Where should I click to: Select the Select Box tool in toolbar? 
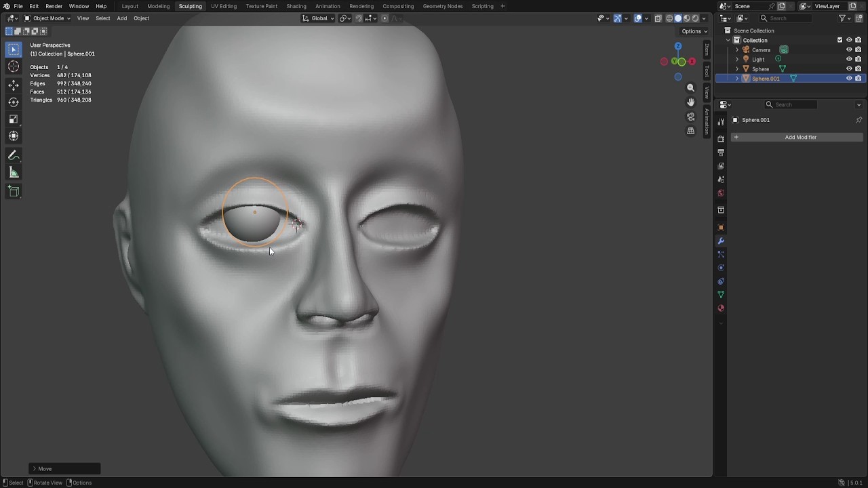14,49
